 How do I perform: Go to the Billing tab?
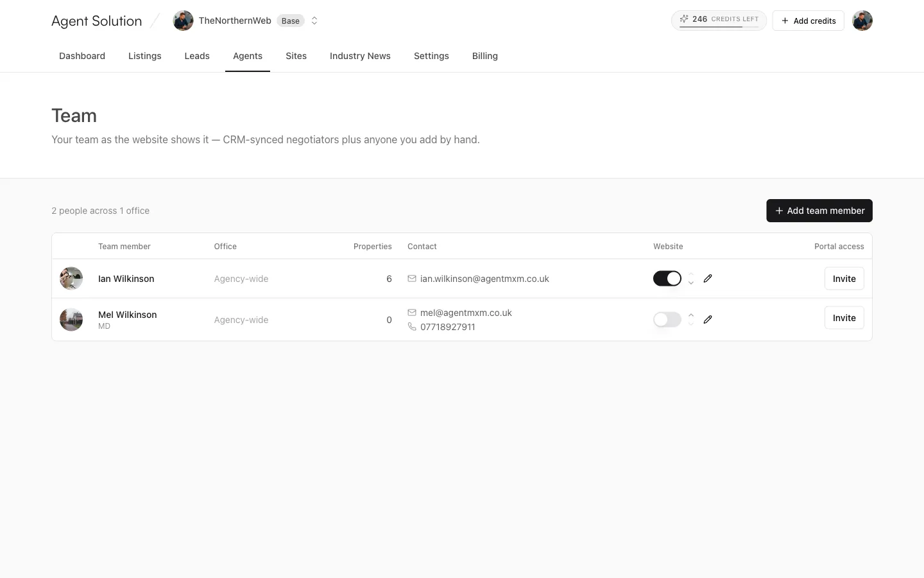pyautogui.click(x=485, y=56)
